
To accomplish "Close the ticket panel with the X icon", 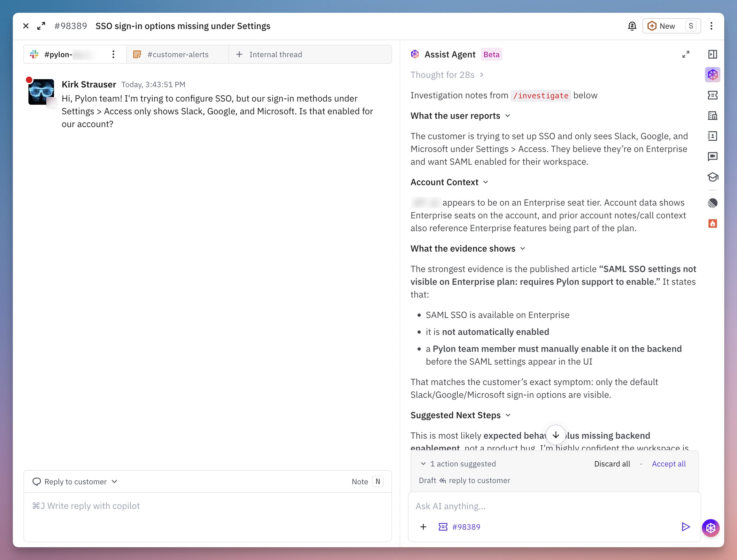I will click(x=26, y=26).
